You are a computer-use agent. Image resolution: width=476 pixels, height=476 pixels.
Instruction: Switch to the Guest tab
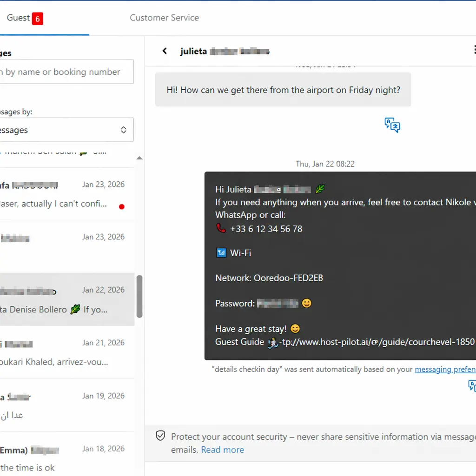(x=18, y=18)
